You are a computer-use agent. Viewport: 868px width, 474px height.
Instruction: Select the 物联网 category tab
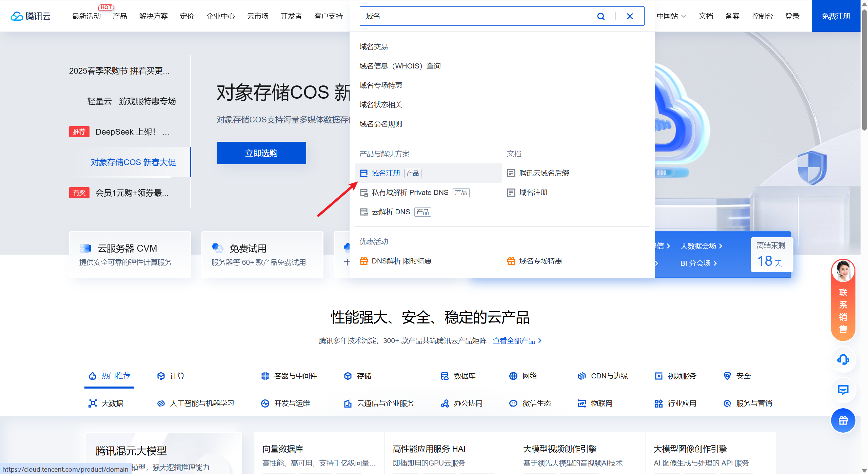pos(595,403)
